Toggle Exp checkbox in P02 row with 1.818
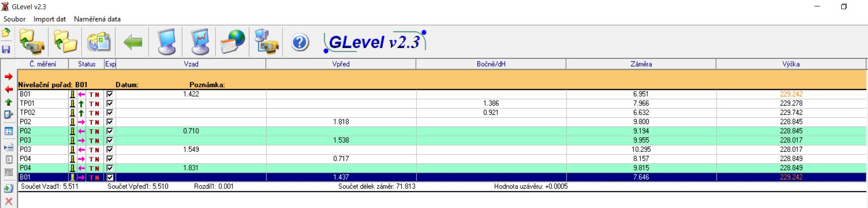 109,122
